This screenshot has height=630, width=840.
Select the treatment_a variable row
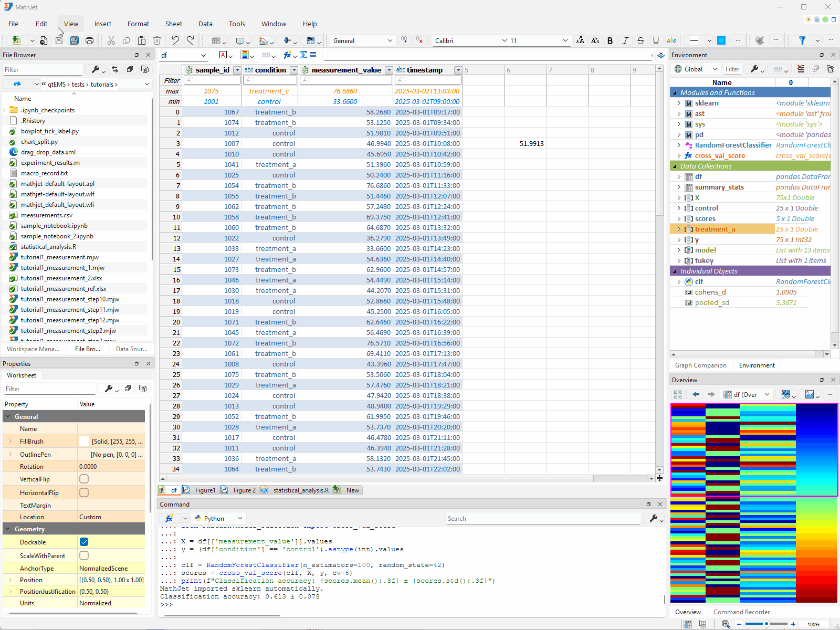point(750,229)
